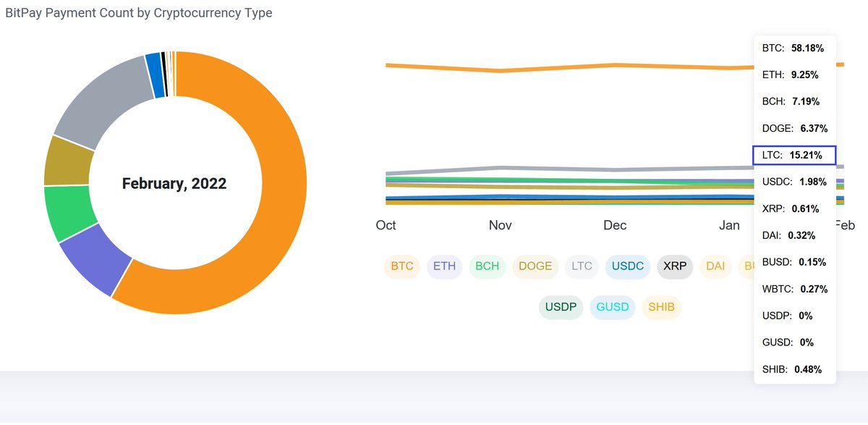
Task: Click the Nov axis label
Action: (x=501, y=225)
